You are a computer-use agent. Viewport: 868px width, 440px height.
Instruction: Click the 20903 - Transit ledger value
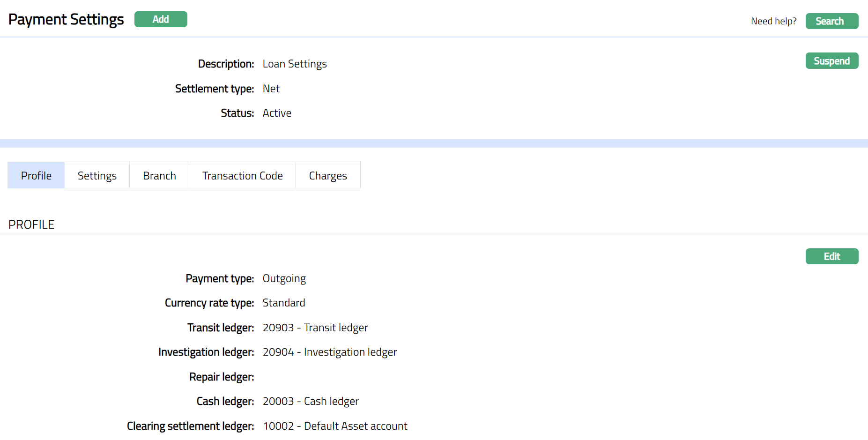[315, 328]
